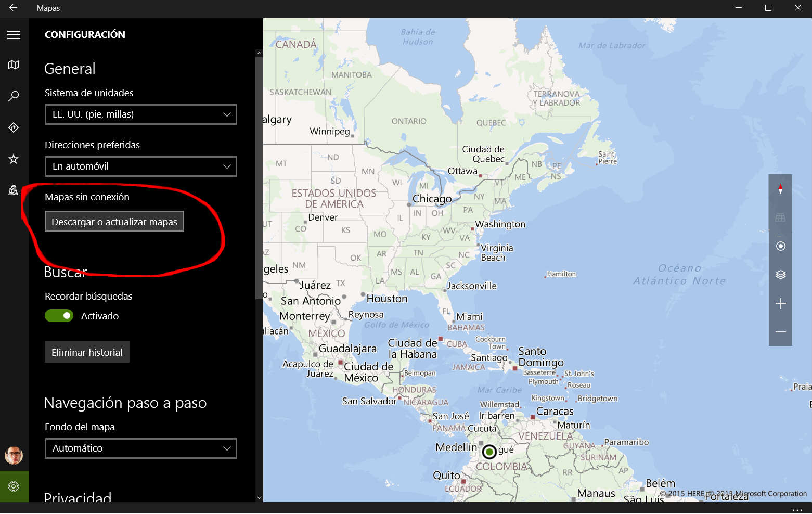812x514 pixels.
Task: Open the Search magnifier in sidebar
Action: pos(14,96)
